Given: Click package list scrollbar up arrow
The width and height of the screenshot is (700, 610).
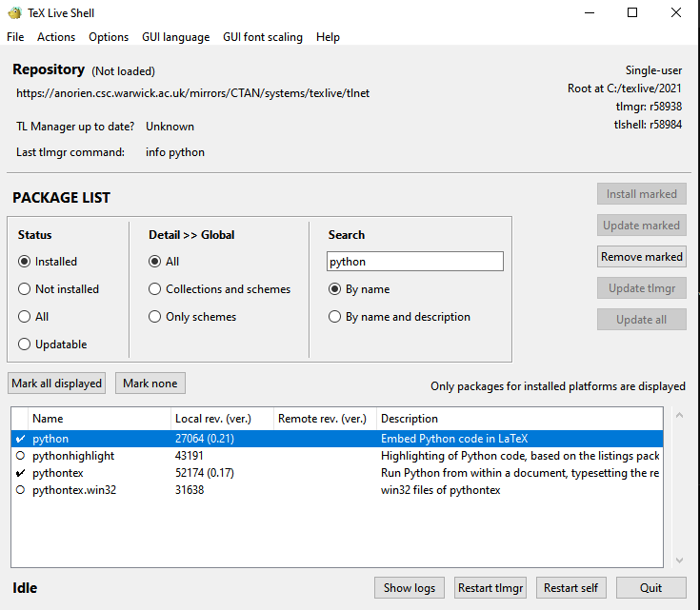Looking at the screenshot, I should [x=679, y=415].
